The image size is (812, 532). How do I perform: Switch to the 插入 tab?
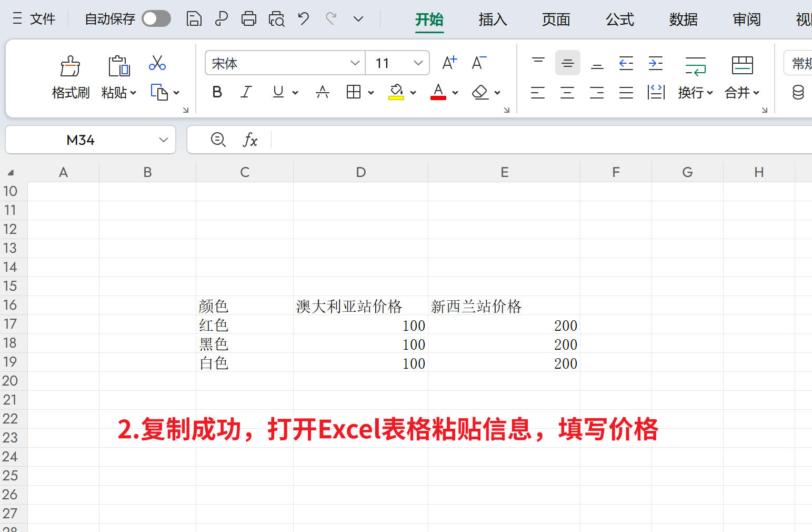[493, 19]
